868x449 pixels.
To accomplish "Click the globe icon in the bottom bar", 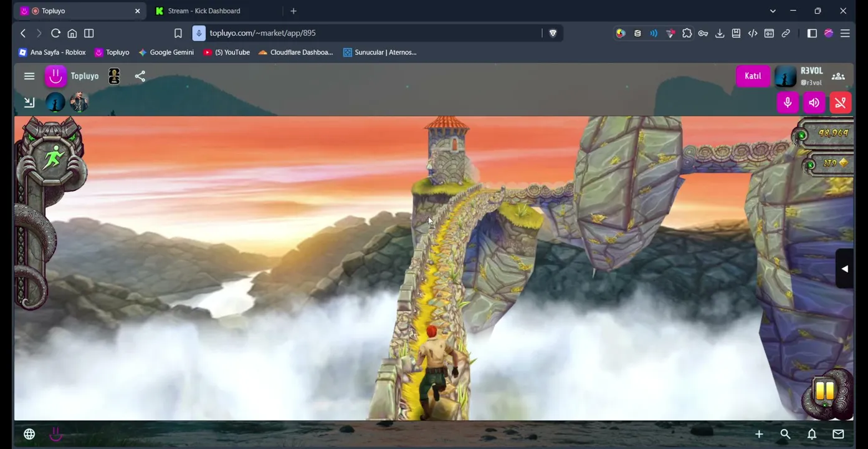I will [29, 434].
